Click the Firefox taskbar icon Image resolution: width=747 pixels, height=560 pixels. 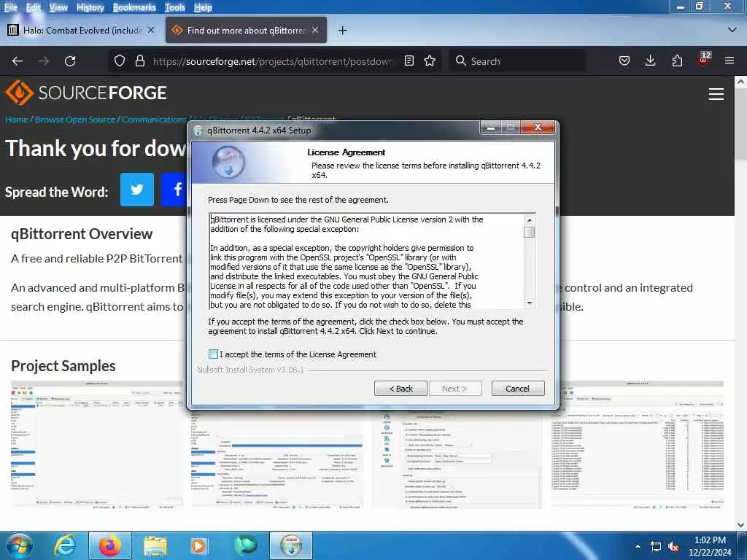pos(109,545)
